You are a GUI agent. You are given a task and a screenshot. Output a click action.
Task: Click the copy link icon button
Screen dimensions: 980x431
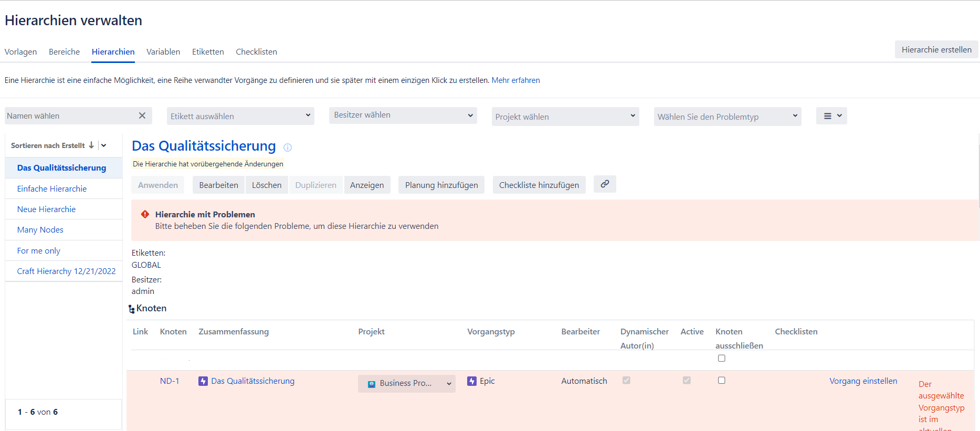[605, 184]
